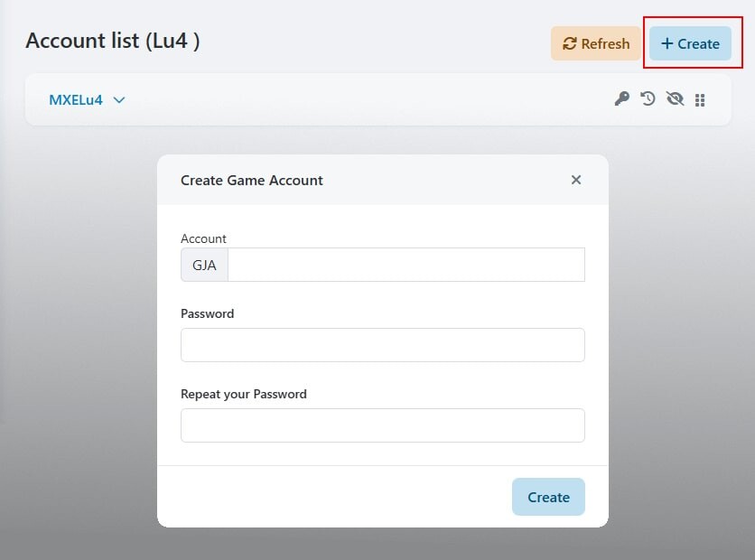Focus the Account name text field
This screenshot has height=560, width=755.
click(x=405, y=266)
